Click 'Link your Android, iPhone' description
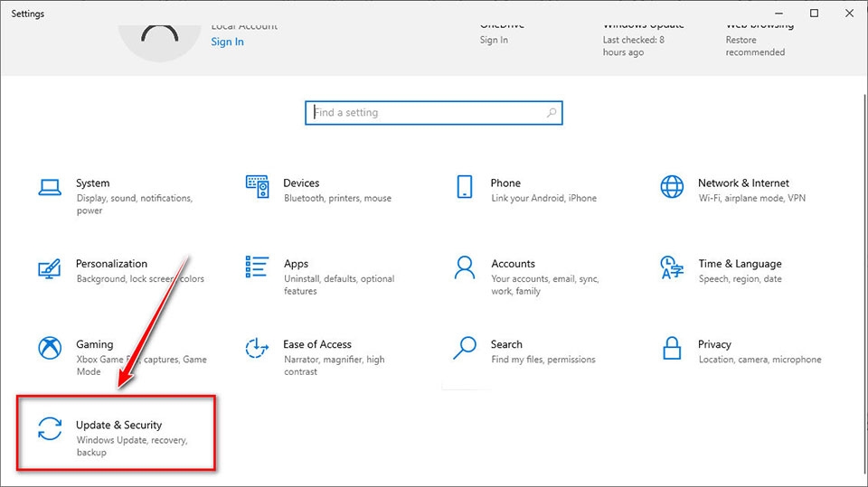The image size is (868, 487). (543, 198)
